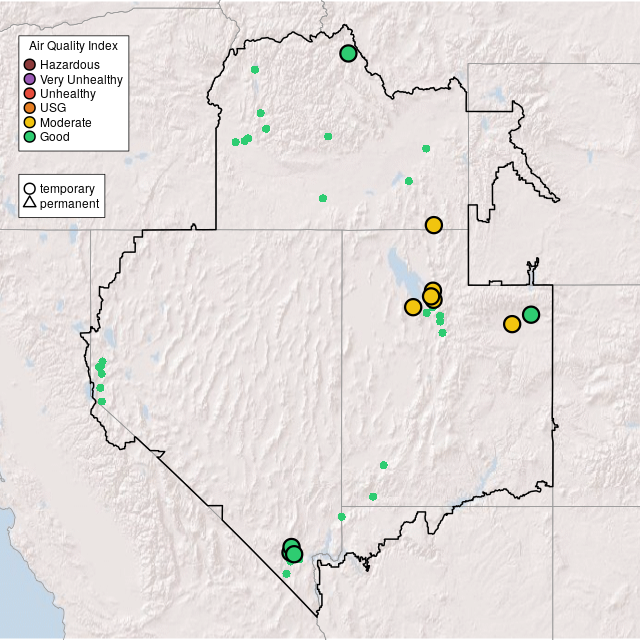Click the easternmost large green monitor marker
The image size is (640, 640).
tap(531, 314)
